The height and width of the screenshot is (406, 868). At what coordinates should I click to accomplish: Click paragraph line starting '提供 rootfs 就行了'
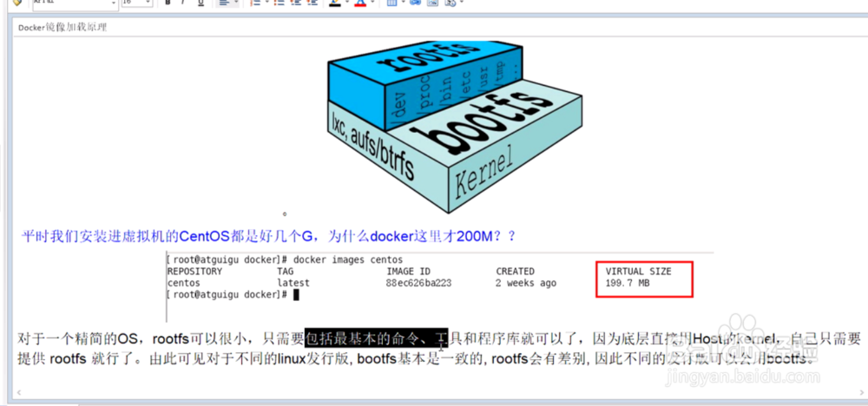tap(418, 359)
